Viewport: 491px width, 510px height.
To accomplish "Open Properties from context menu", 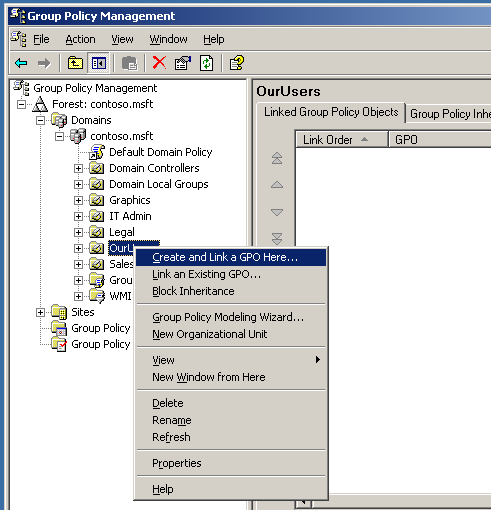I will click(x=231, y=463).
